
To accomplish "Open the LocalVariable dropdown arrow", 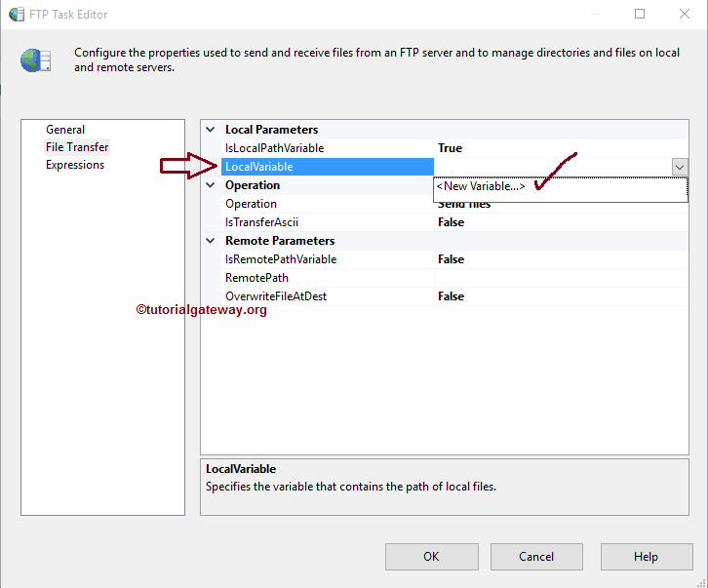I will [680, 167].
